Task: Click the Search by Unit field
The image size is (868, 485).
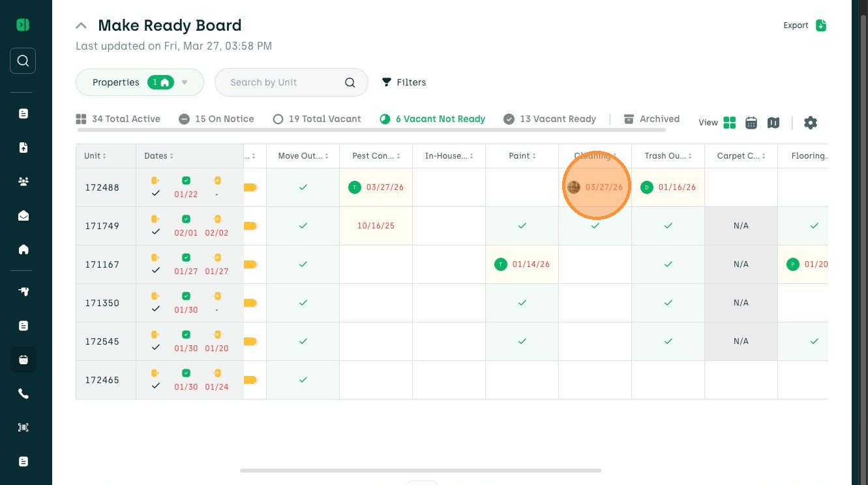Action: coord(284,82)
